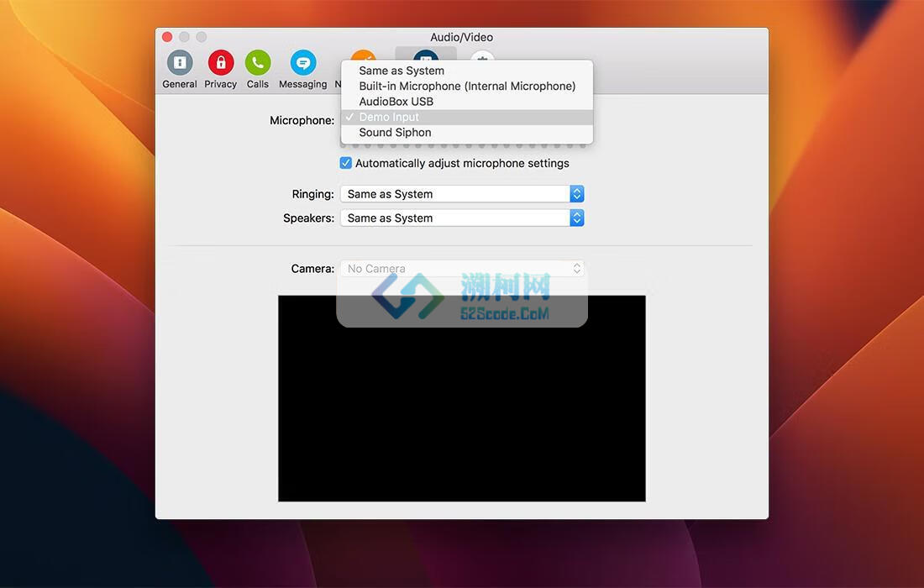Select AudioBox USB as microphone
Viewport: 924px width, 588px height.
pos(467,102)
